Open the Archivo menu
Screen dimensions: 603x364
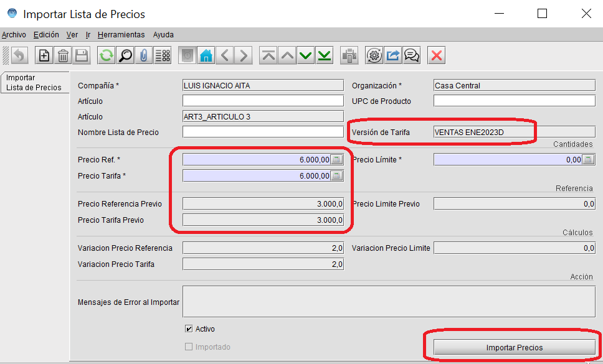[14, 35]
